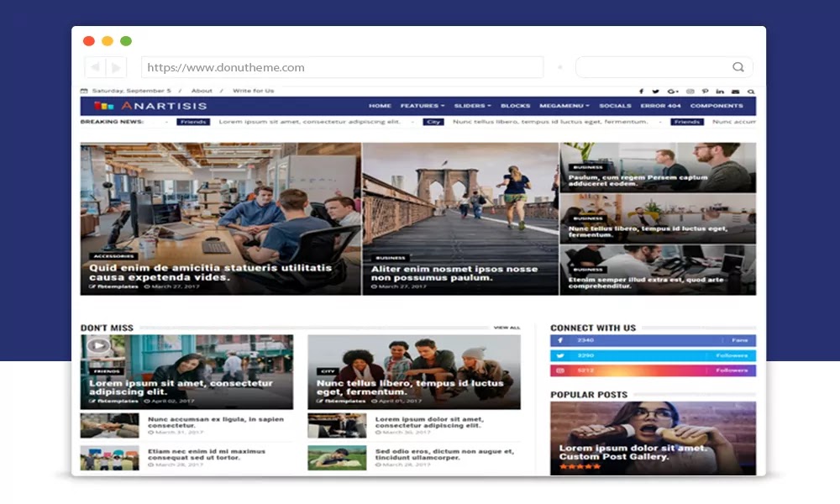Open the Components menu item
The width and height of the screenshot is (840, 504).
pyautogui.click(x=717, y=106)
